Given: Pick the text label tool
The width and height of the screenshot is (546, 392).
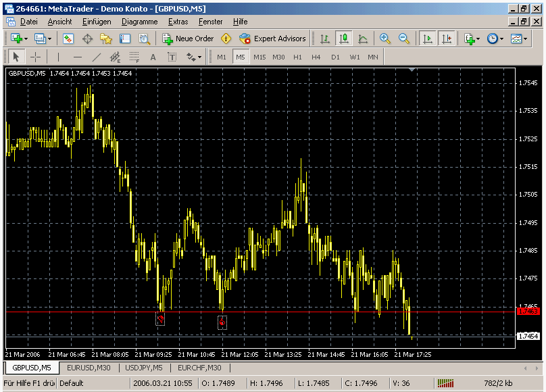Looking at the screenshot, I should 153,57.
